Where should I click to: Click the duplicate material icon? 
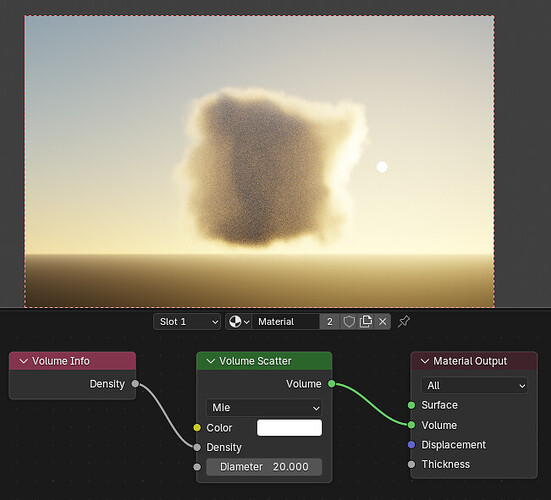(366, 322)
